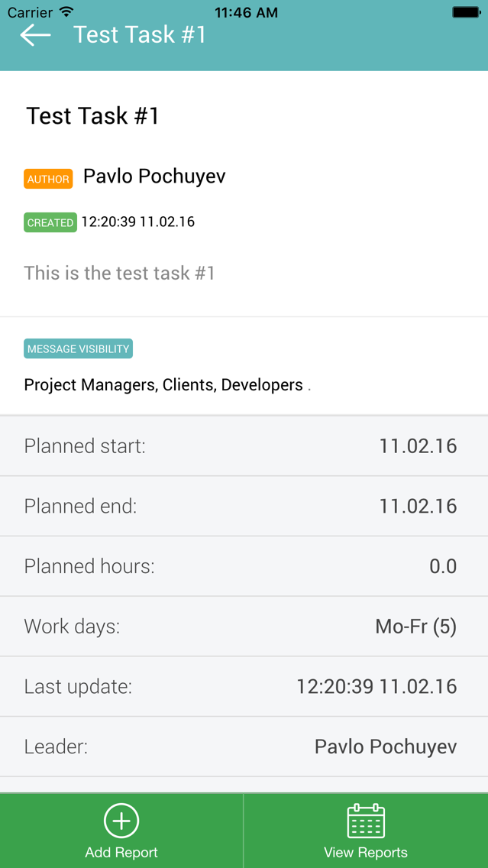Tap the View Reports button label
The height and width of the screenshot is (868, 488).
tap(366, 852)
